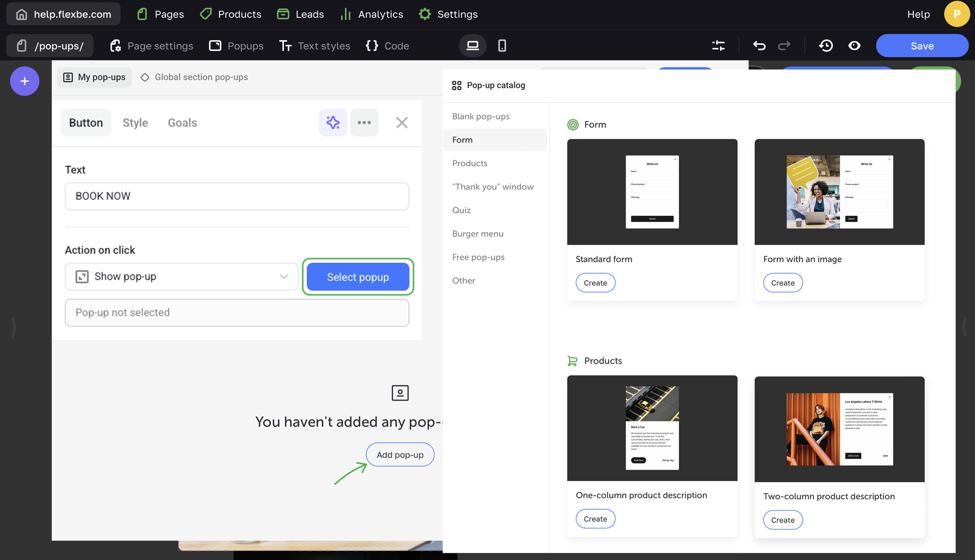Open the /pop-ups/ page selector

50,46
